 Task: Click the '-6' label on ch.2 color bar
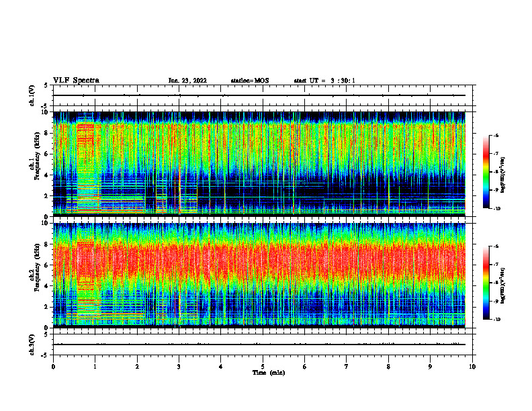coord(496,246)
